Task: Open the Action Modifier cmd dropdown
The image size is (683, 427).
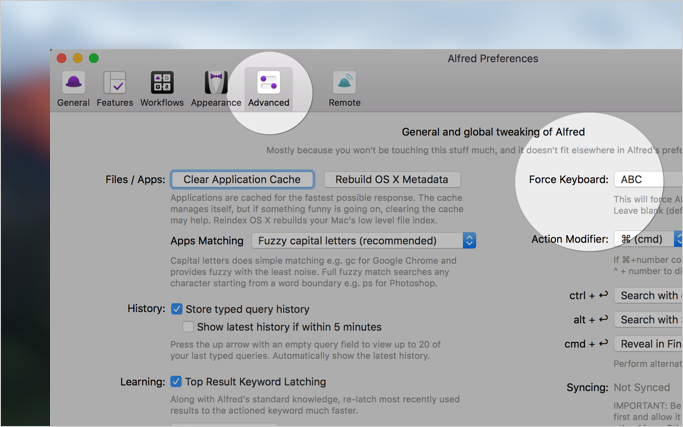Action: tap(648, 239)
